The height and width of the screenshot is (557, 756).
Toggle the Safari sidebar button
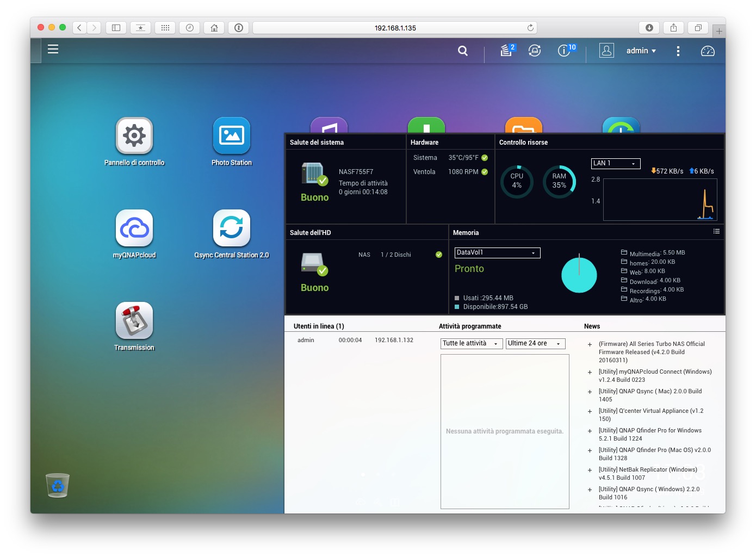click(116, 28)
